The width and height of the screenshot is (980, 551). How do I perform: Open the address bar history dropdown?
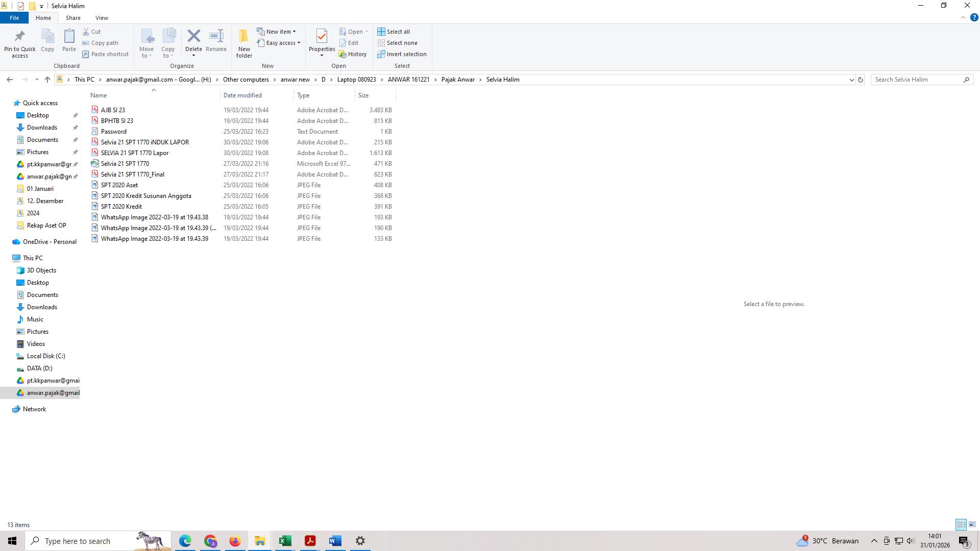click(x=851, y=80)
